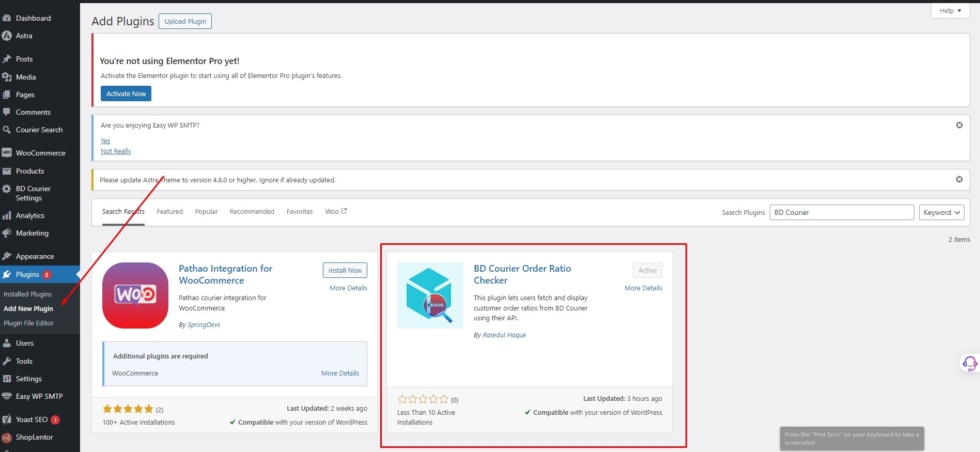The height and width of the screenshot is (452, 980).
Task: Click the Astra theme icon
Action: [x=7, y=36]
